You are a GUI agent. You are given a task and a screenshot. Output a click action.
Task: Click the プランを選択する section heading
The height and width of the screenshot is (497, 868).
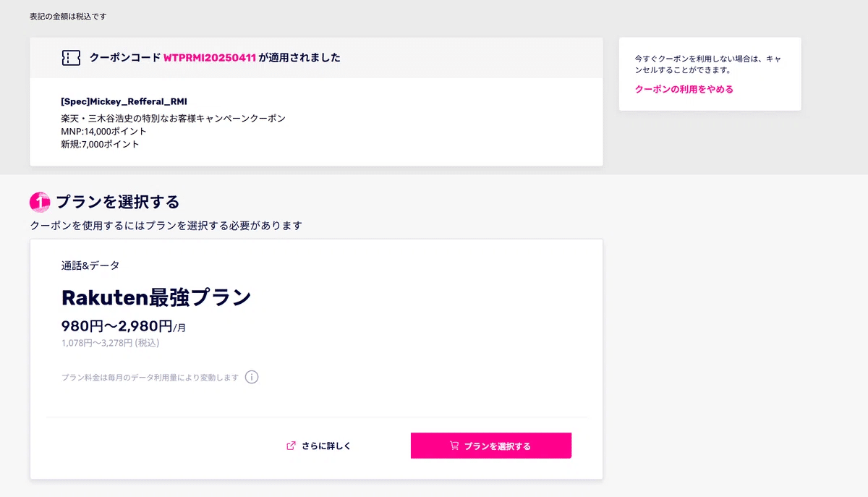tap(117, 202)
